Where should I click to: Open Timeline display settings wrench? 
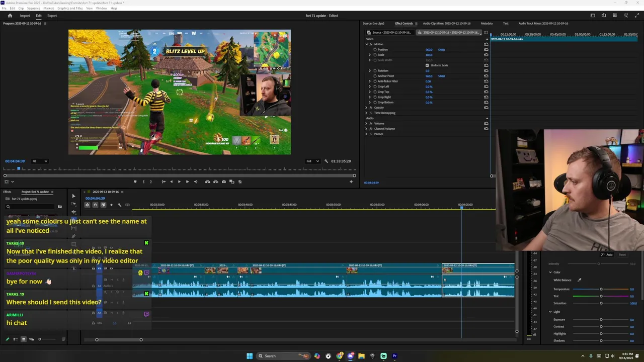coord(119,205)
